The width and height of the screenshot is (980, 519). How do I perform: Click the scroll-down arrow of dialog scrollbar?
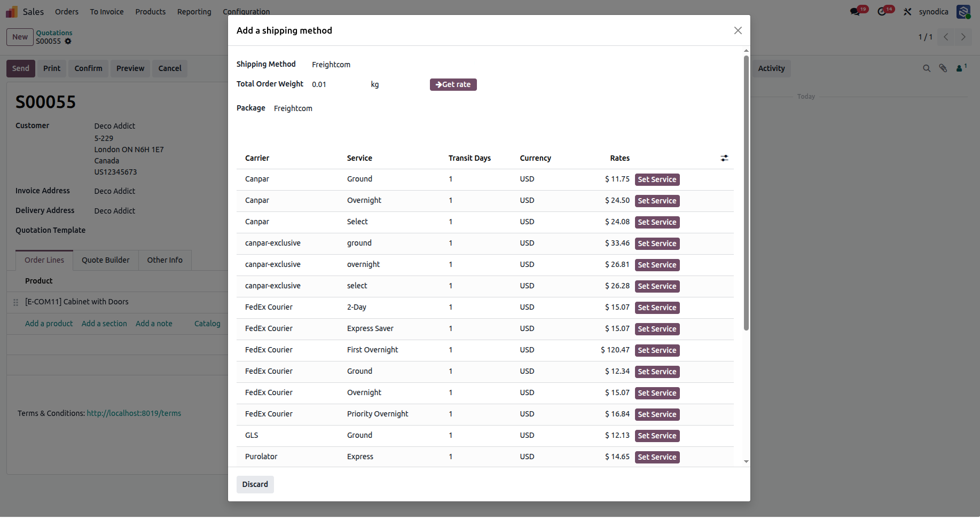click(x=746, y=461)
